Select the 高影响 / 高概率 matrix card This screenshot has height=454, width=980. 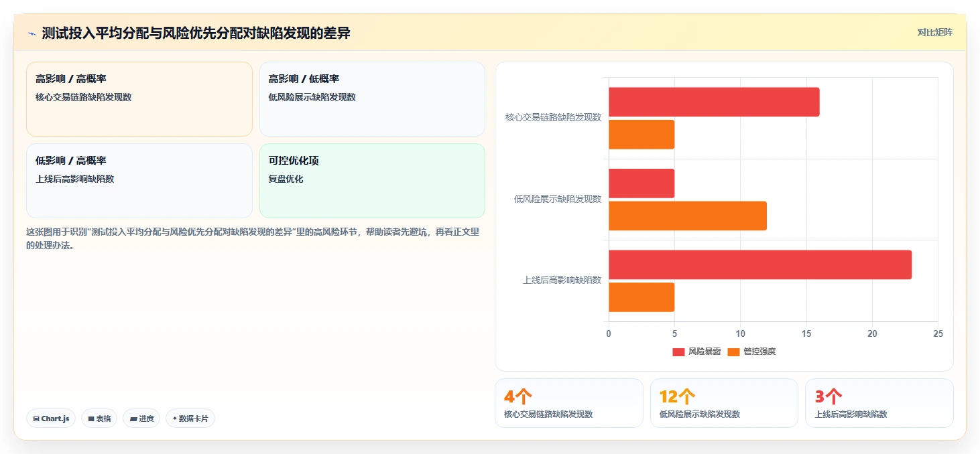click(x=139, y=99)
